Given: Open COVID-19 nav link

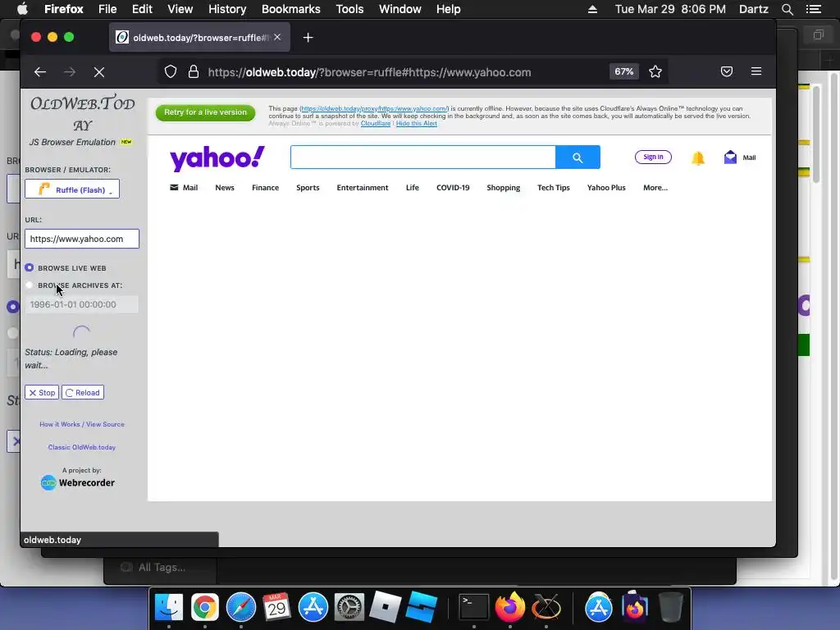Looking at the screenshot, I should tap(453, 188).
